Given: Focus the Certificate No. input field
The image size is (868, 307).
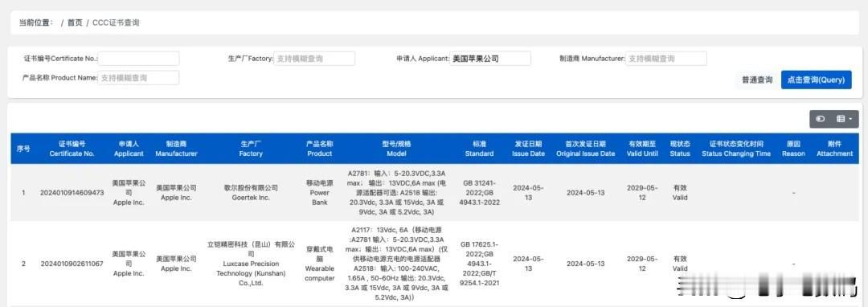Looking at the screenshot, I should point(139,58).
